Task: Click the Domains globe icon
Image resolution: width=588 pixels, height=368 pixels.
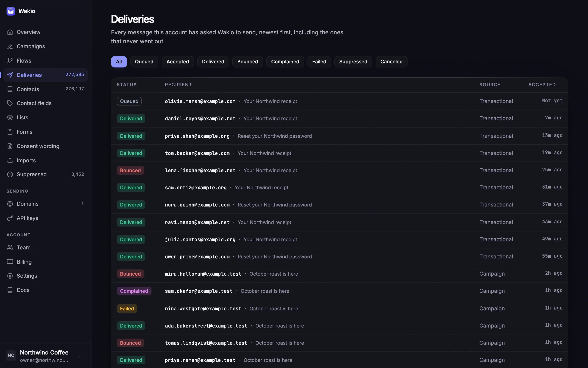Action: pyautogui.click(x=10, y=204)
